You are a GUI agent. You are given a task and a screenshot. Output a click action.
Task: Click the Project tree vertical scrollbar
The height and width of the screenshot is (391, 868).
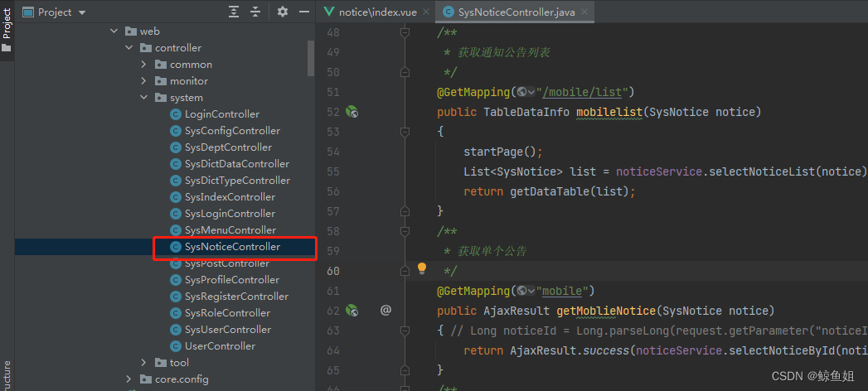(311, 58)
